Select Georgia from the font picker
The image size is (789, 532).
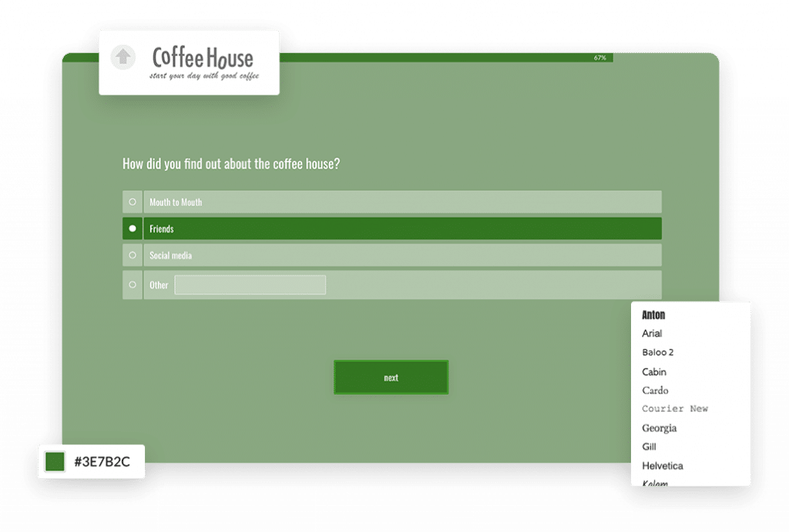click(659, 427)
